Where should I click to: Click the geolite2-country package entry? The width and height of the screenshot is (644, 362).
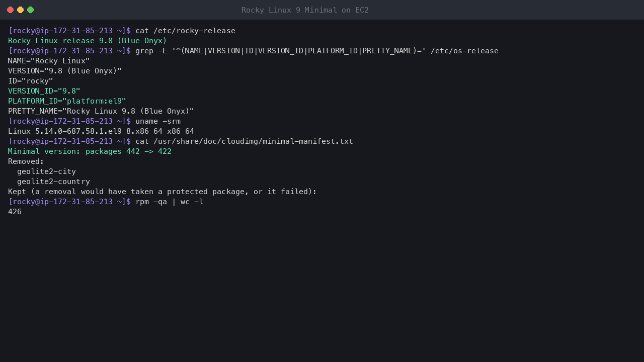[53, 182]
